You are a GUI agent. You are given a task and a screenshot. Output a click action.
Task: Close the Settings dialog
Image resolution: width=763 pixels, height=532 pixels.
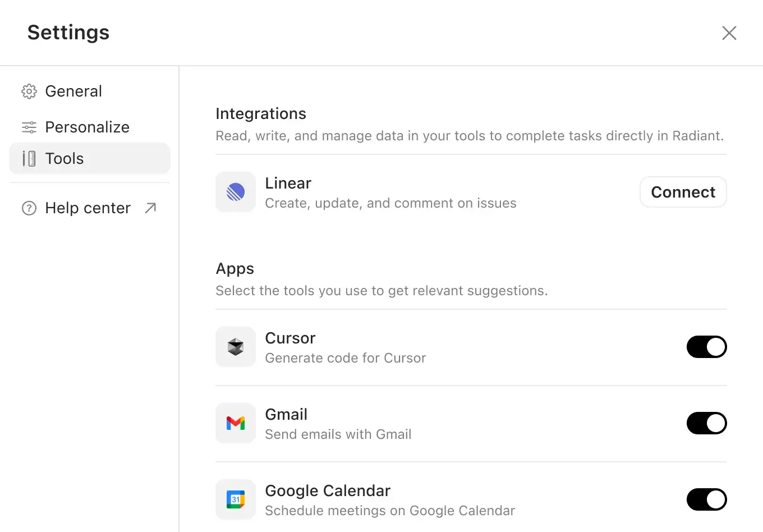click(729, 33)
